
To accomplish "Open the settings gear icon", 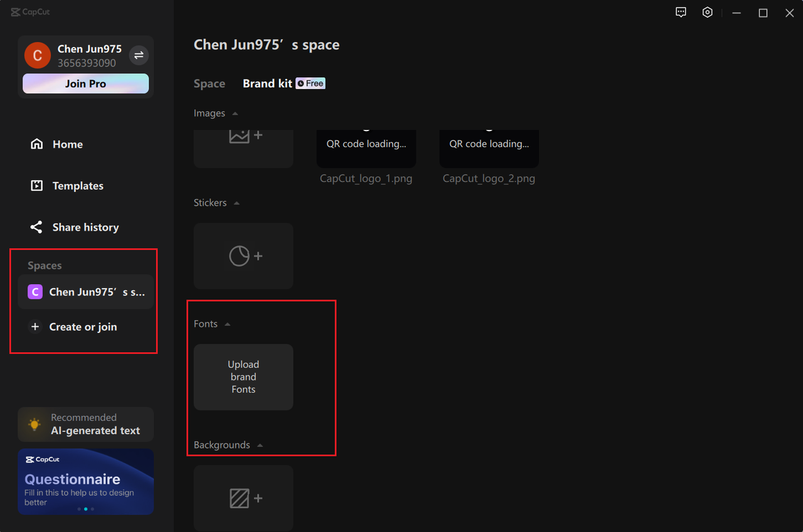I will (x=708, y=12).
